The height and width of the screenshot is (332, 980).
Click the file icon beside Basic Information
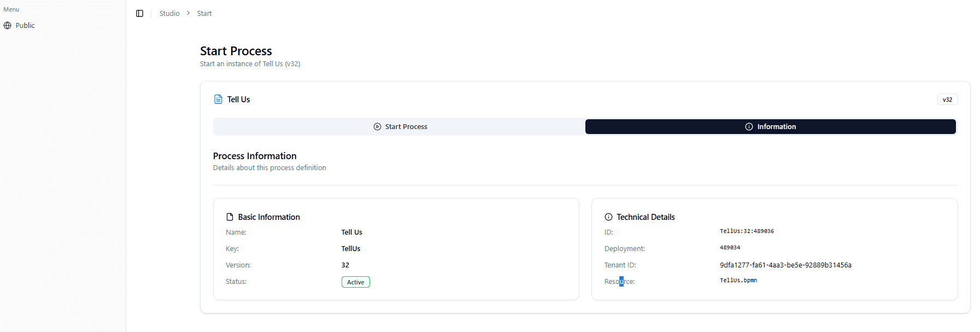pos(229,217)
